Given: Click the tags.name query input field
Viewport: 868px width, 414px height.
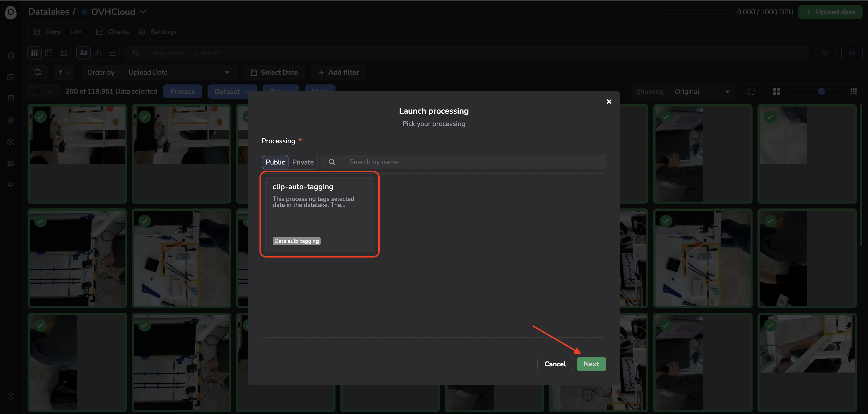Looking at the screenshot, I should point(467,53).
